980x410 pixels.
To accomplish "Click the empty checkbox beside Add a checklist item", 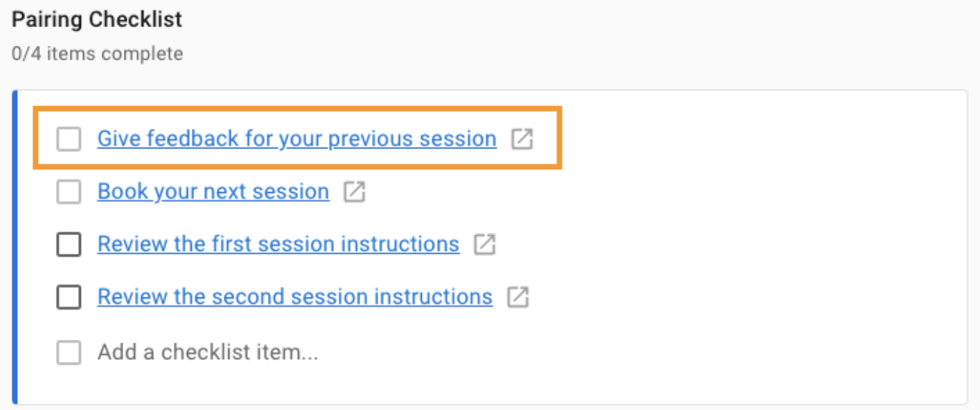I will click(69, 353).
